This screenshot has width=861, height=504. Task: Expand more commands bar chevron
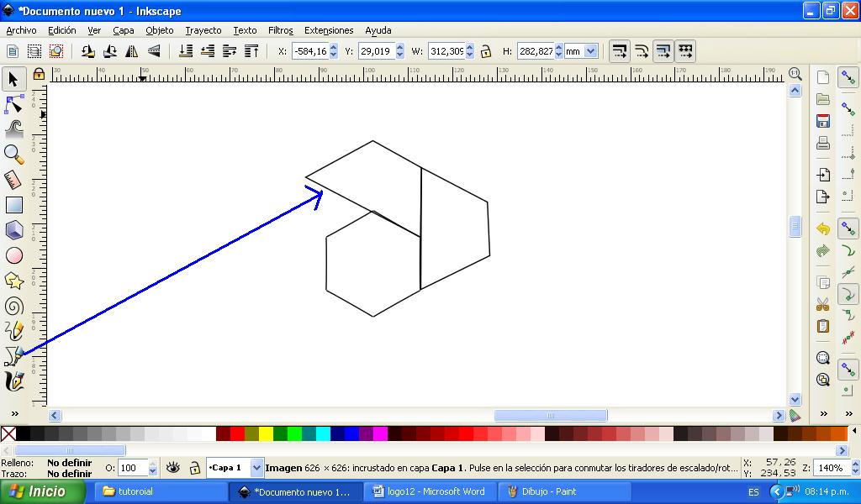824,413
